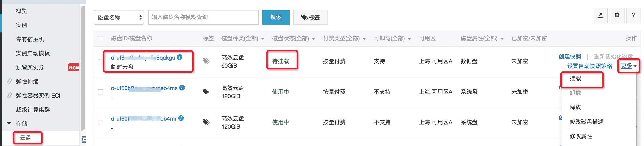Image resolution: width=644 pixels, height=146 pixels.
Task: Click the export disk list icon
Action: click(600, 15)
